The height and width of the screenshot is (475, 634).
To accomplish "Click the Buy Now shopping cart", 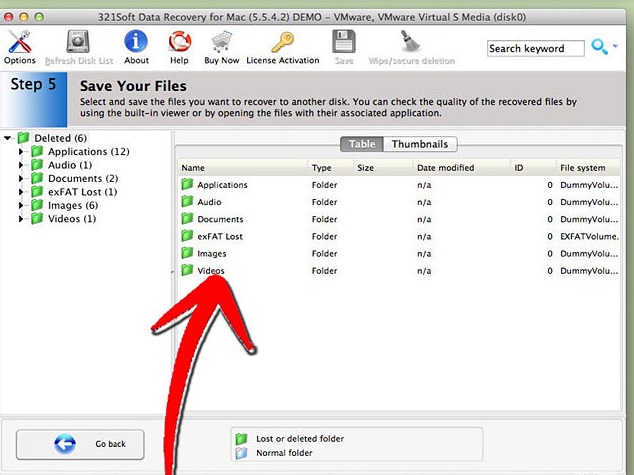I will click(221, 42).
